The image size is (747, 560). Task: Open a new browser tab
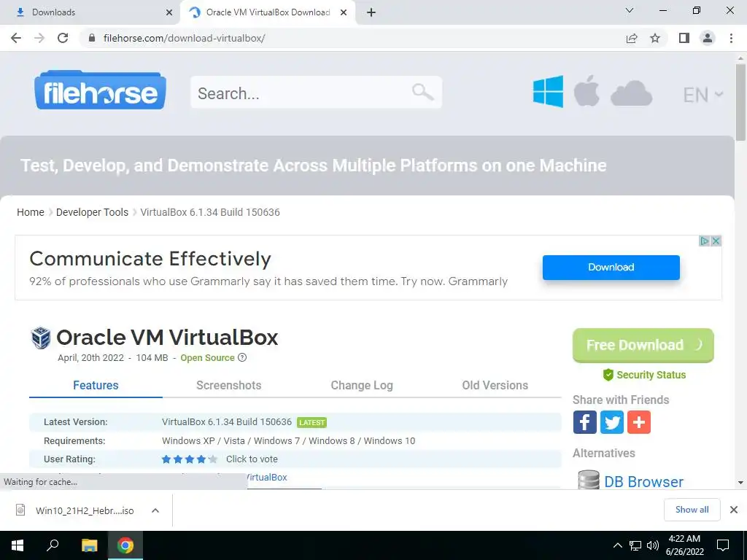pos(371,12)
